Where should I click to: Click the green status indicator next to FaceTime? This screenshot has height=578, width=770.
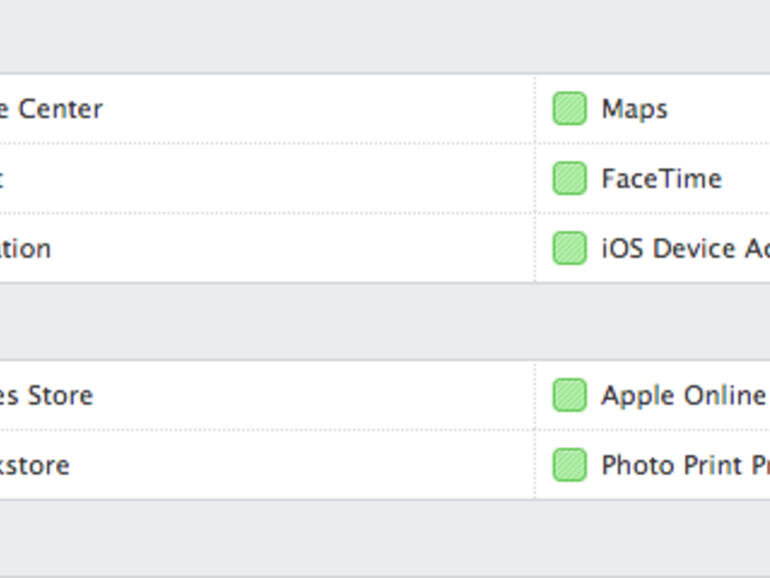[569, 178]
